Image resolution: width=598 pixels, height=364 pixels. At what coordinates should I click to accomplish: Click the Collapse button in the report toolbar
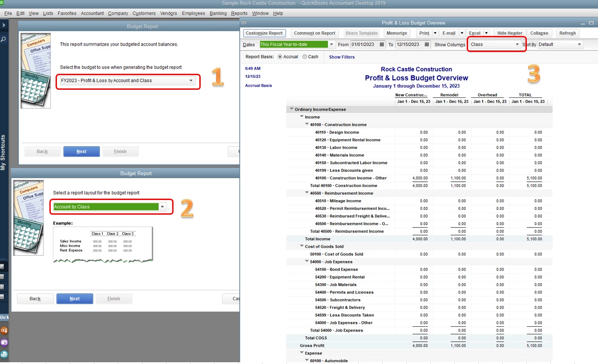[x=539, y=33]
